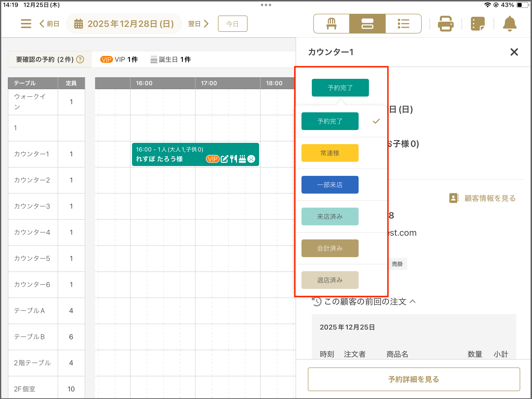This screenshot has width=532, height=399.
Task: Click the 予約完了 status dropdown button
Action: coord(340,88)
